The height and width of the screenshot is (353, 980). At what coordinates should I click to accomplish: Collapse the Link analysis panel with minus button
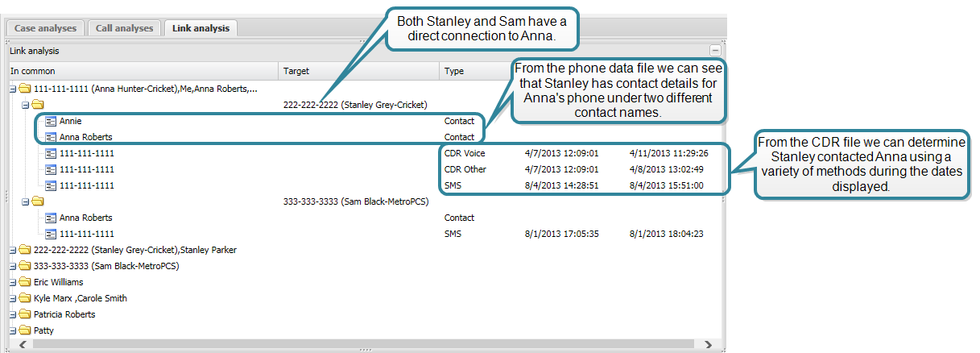coord(714,51)
